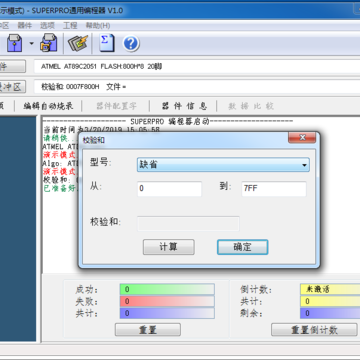This screenshot has width=360, height=360.
Task: Click the 校验和 0007F800H text
Action: pos(70,87)
